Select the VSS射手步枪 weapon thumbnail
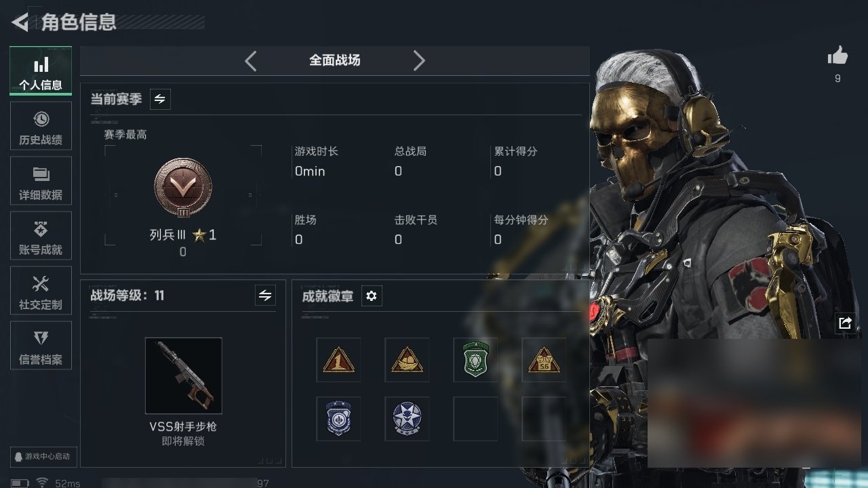This screenshot has width=868, height=488. point(183,375)
